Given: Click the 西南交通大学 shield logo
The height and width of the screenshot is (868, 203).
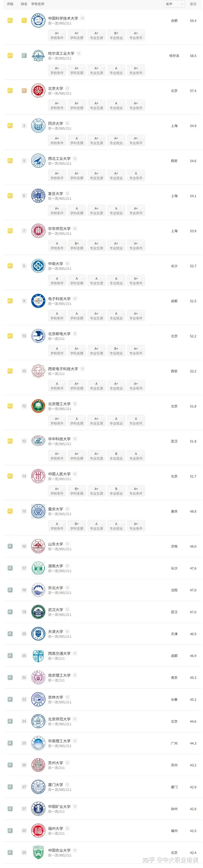Looking at the screenshot, I should (x=38, y=656).
